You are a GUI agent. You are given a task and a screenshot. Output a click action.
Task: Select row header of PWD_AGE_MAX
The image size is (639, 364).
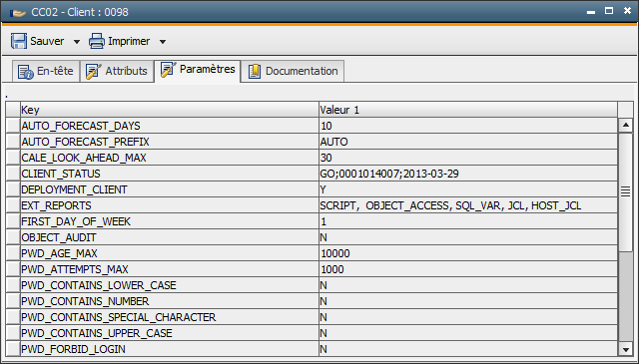13,253
